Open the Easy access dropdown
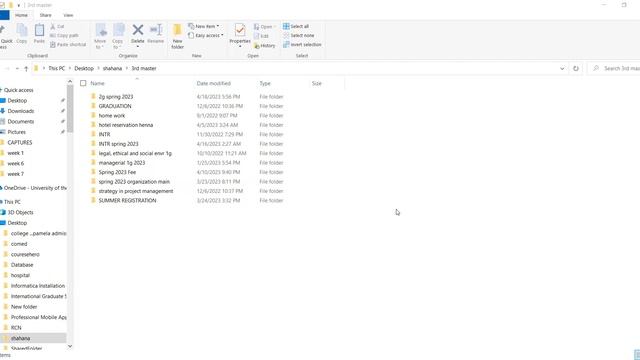Screen dimensions: 640x360 click(206, 36)
